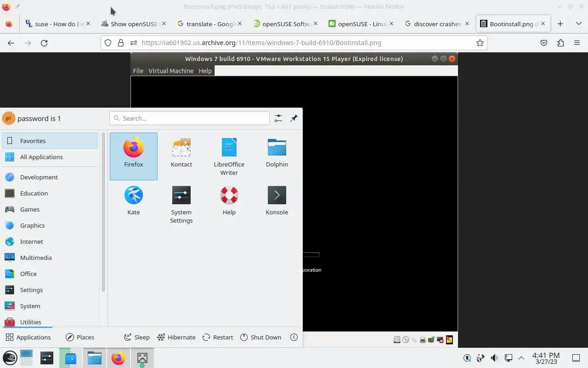The height and width of the screenshot is (368, 588).
Task: Click the launcher search field
Action: 189,118
